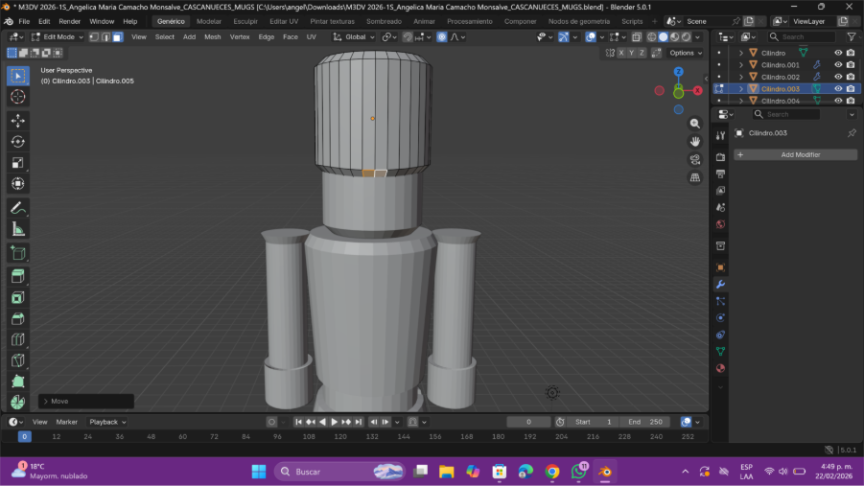Select the Scale tool
Viewport: 864px width, 486px height.
click(18, 163)
